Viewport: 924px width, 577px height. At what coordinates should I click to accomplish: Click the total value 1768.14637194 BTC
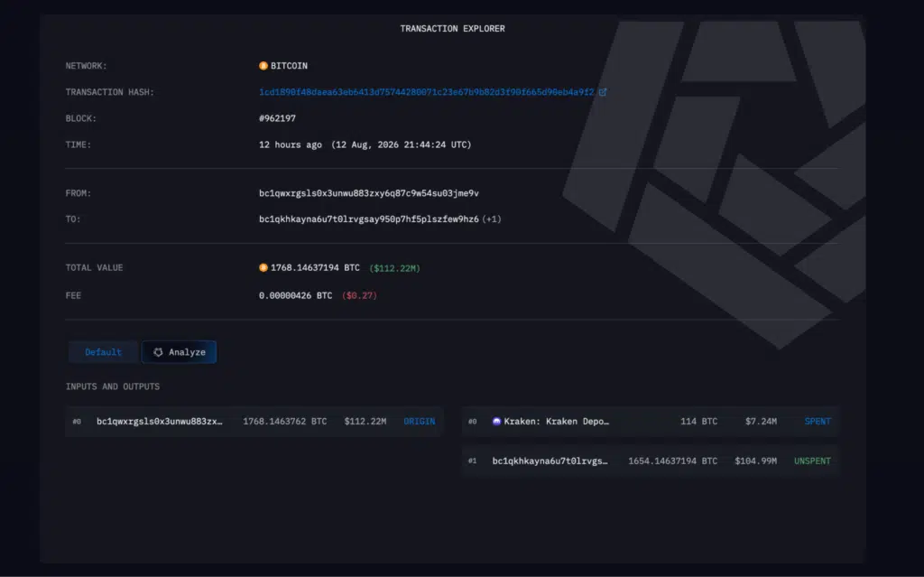pyautogui.click(x=315, y=268)
